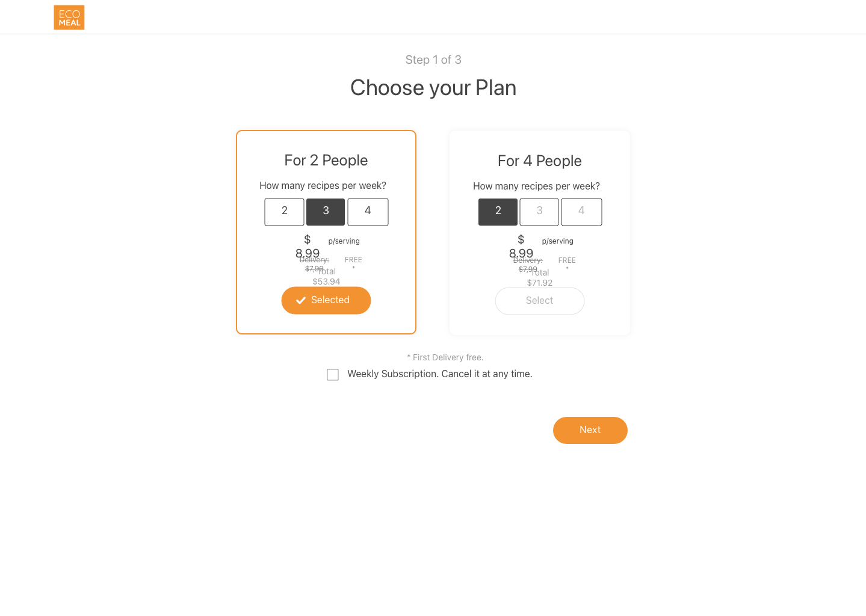Viewport: 866px width, 616px height.
Task: Click the For 4 People heading
Action: [540, 161]
